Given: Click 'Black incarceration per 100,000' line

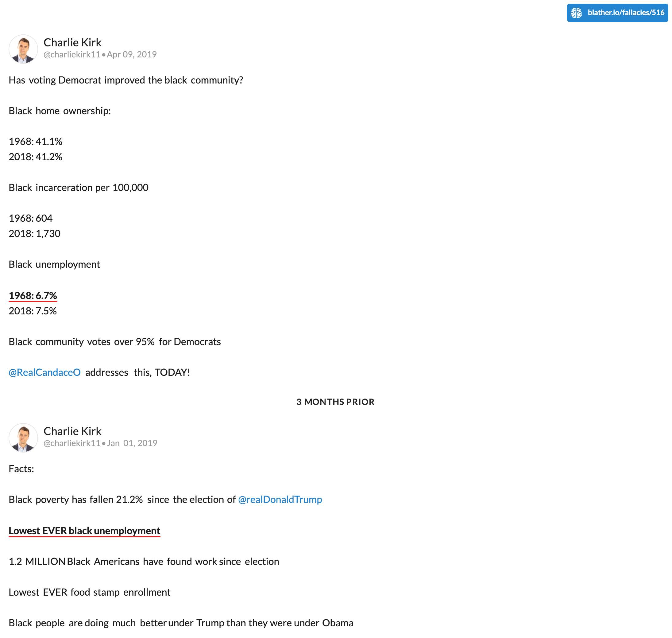Looking at the screenshot, I should click(79, 187).
